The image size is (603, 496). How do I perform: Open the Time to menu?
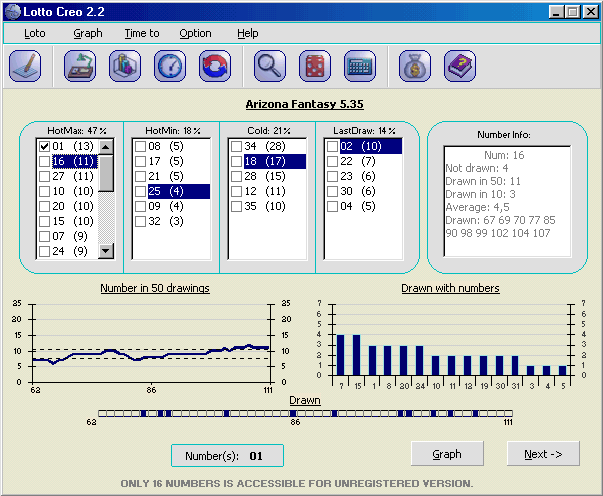point(142,33)
